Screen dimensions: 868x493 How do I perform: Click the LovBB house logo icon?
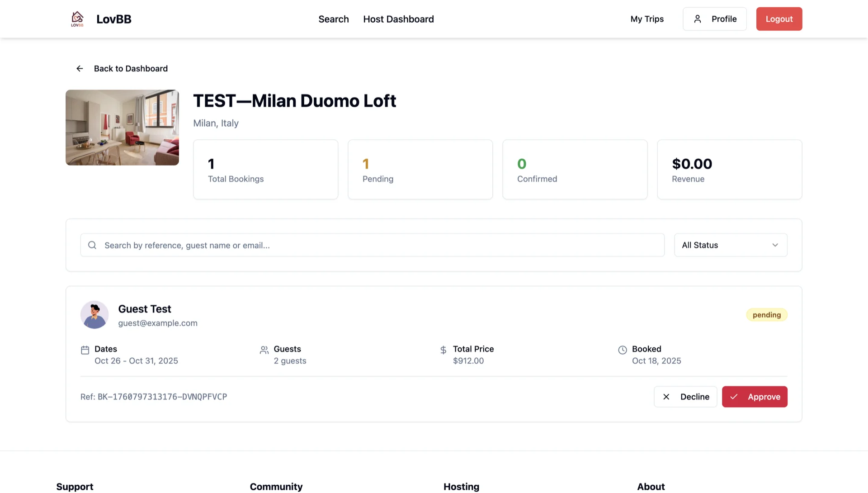click(x=77, y=19)
